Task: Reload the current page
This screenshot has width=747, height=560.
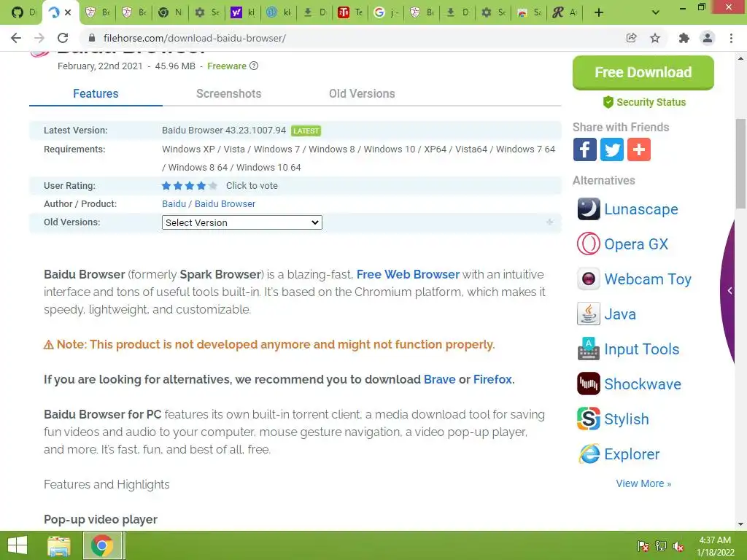Action: tap(63, 38)
